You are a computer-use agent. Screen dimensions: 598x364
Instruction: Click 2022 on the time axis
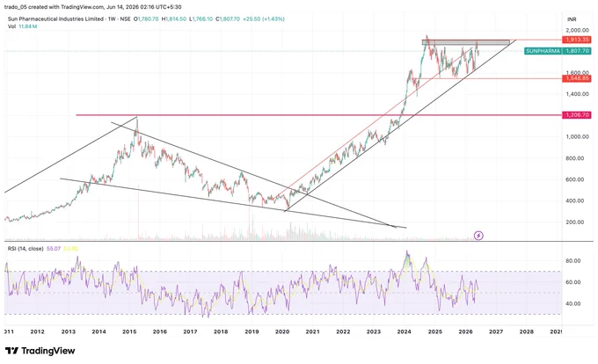pos(343,331)
